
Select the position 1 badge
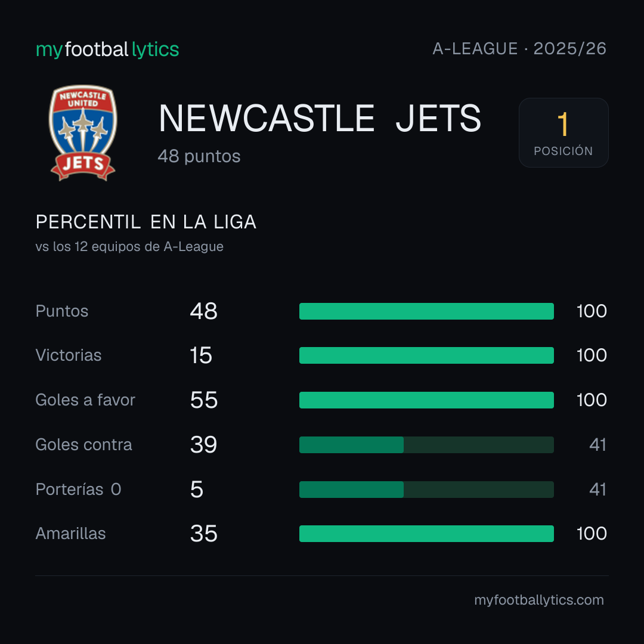point(563,132)
